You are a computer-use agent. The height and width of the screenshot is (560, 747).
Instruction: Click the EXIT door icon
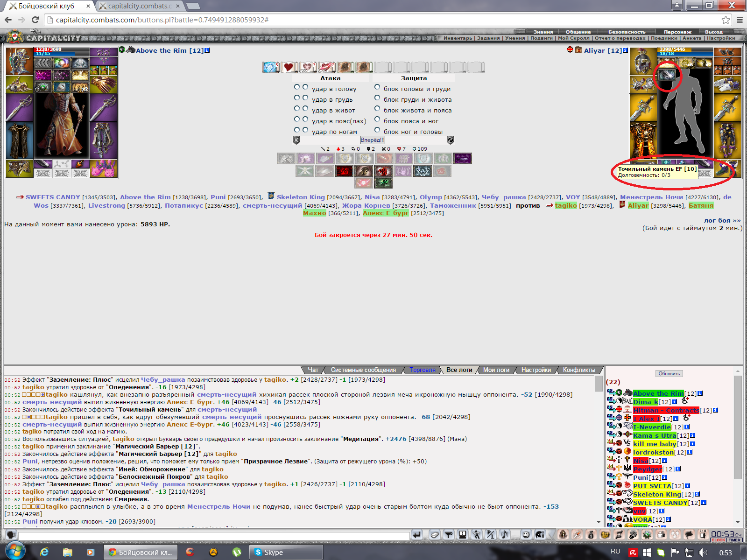703,535
